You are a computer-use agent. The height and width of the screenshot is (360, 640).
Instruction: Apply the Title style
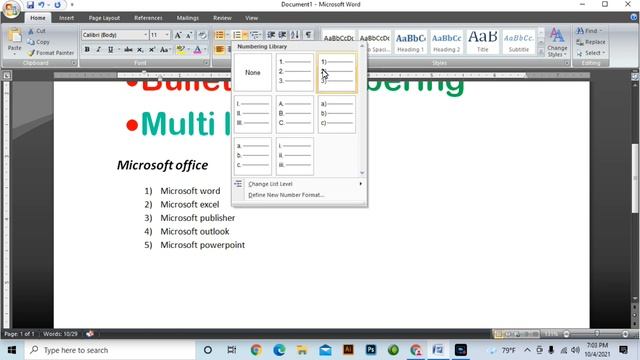(x=482, y=42)
